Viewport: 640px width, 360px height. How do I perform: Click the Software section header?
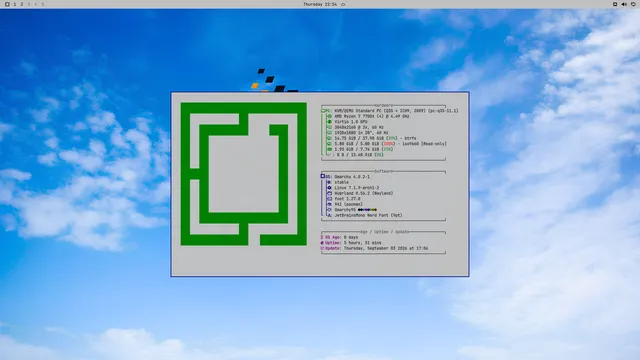point(383,171)
